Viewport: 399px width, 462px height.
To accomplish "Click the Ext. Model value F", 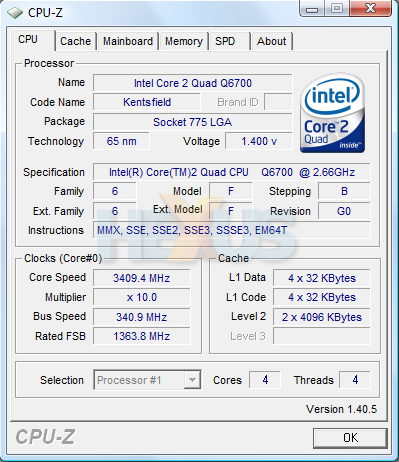I will [231, 211].
